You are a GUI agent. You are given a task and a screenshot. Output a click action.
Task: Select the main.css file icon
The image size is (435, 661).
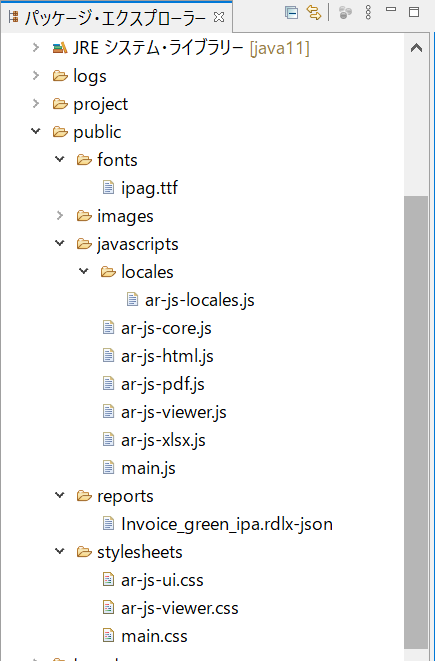click(108, 636)
